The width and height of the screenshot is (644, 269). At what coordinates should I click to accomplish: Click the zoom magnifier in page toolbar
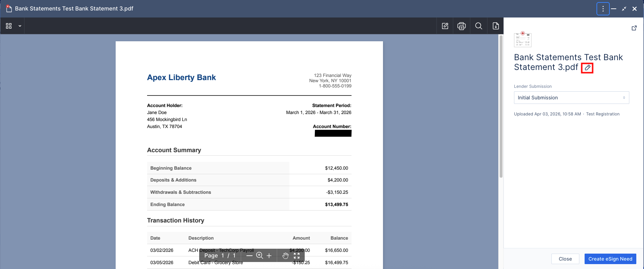[259, 256]
